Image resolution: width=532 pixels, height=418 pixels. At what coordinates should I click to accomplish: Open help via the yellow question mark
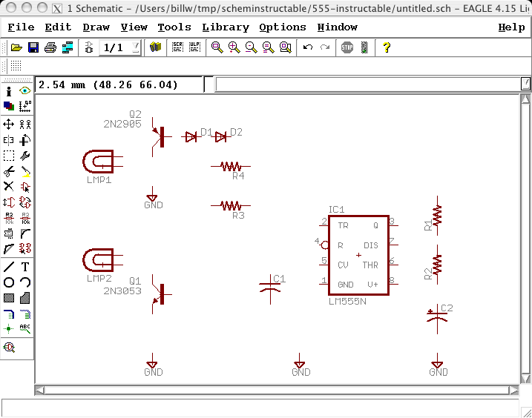(x=387, y=47)
